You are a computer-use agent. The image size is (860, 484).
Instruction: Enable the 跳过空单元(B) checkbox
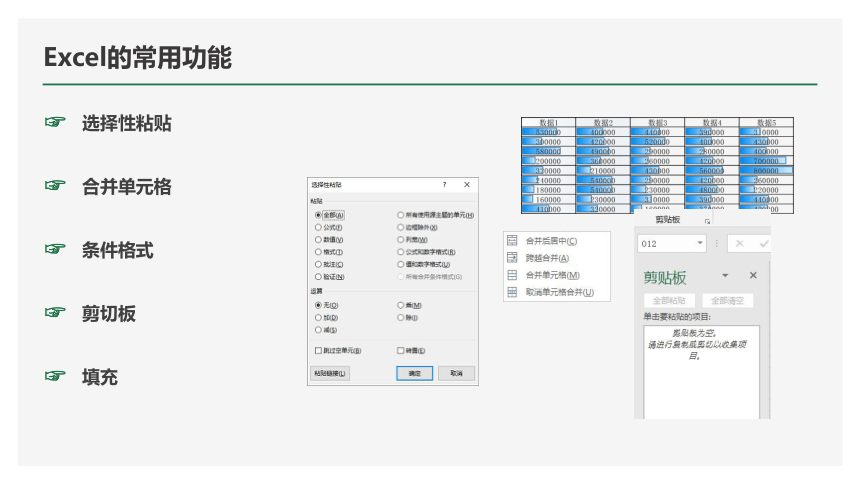(318, 351)
